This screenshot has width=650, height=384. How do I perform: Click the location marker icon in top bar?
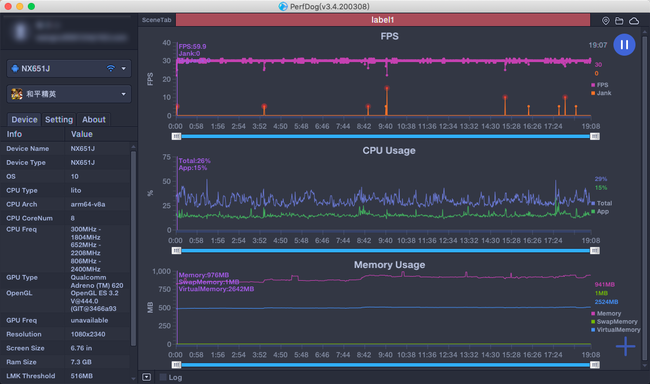tap(606, 21)
